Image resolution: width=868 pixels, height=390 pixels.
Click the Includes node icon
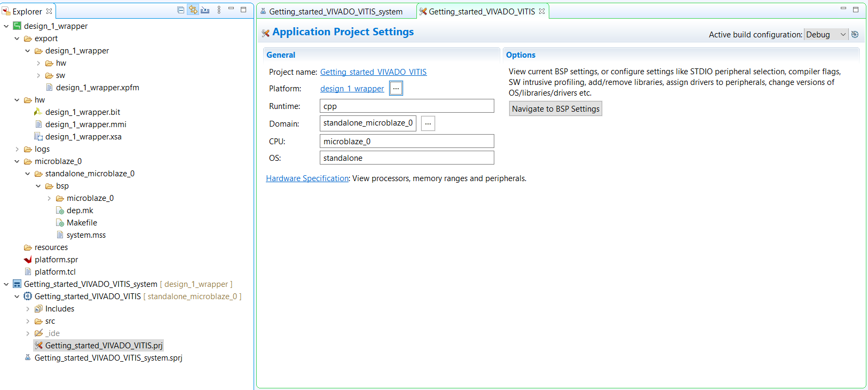tap(38, 309)
